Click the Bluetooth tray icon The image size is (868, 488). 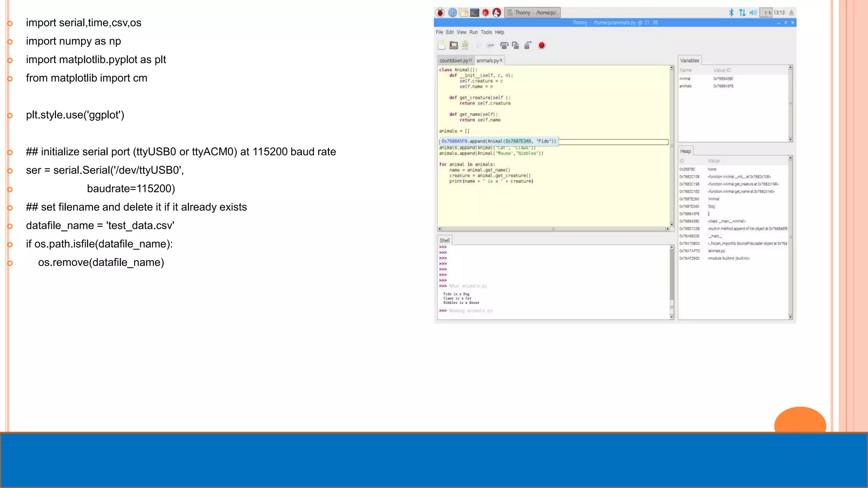coord(731,13)
